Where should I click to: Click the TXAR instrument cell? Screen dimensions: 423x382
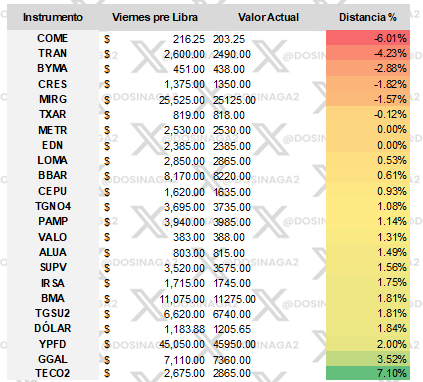click(53, 114)
